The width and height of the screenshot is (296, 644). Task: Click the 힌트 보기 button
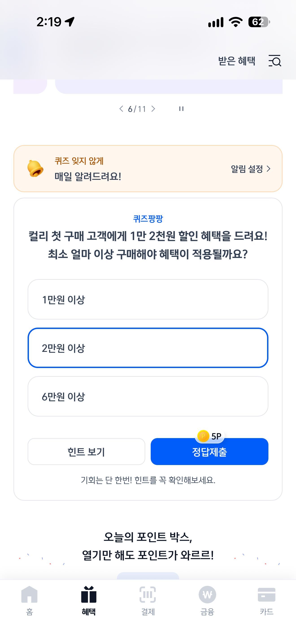click(86, 452)
